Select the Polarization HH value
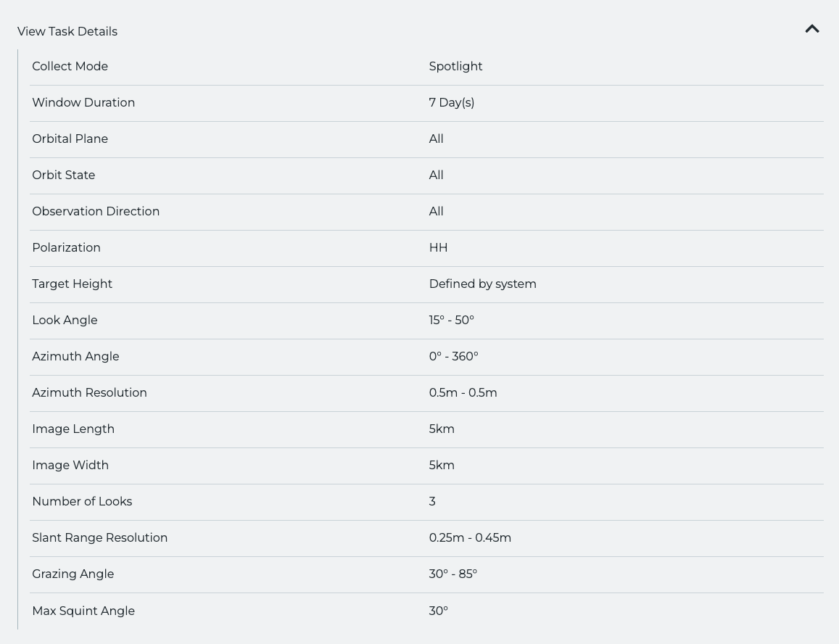 [x=438, y=248]
